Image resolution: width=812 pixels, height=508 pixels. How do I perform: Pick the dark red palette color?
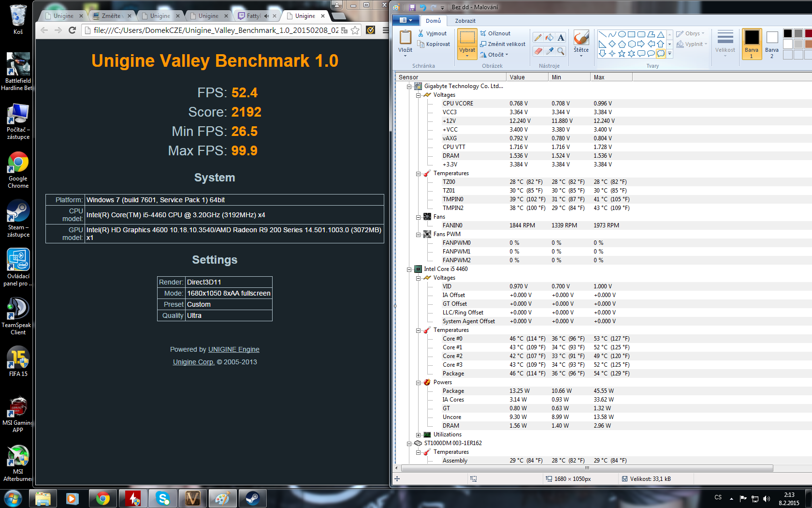[x=808, y=33]
